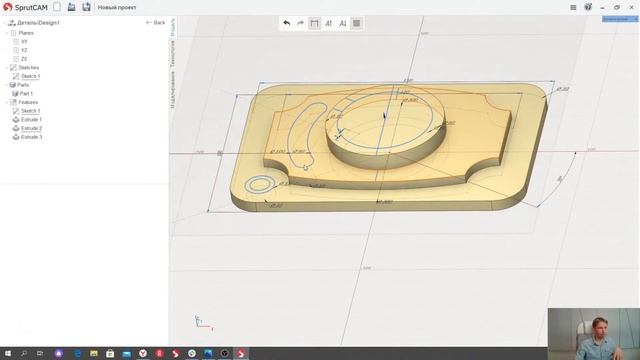Select the XY plane

(24, 42)
